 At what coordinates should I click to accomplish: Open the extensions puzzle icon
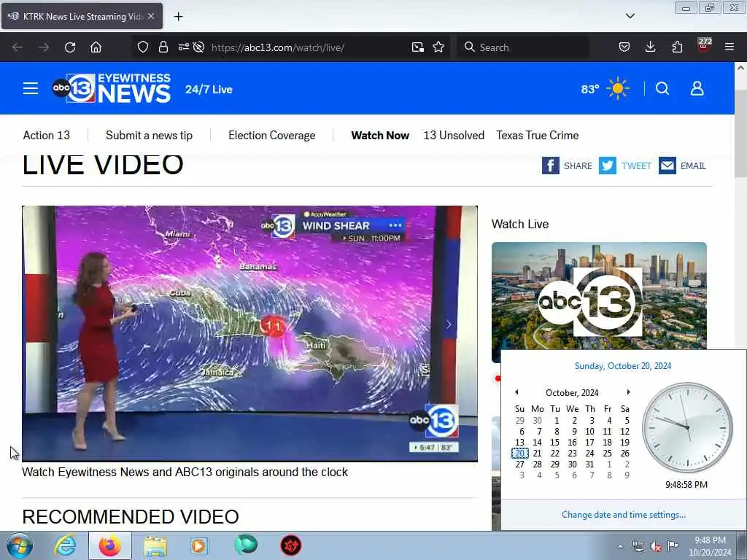[677, 47]
